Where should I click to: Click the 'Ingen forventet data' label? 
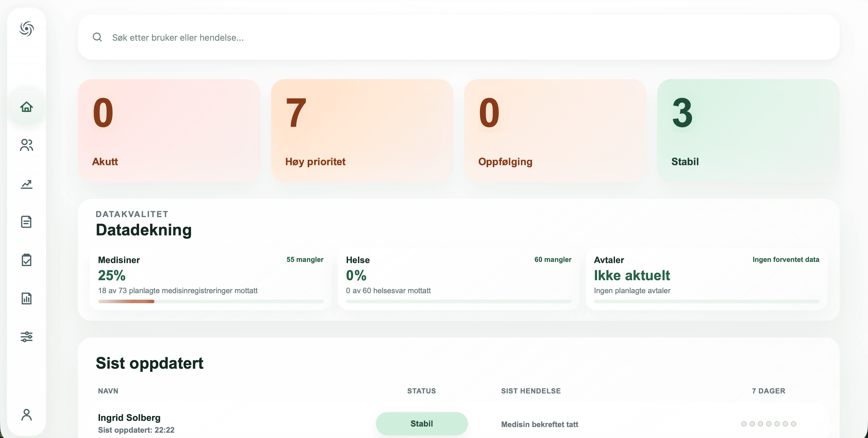coord(786,260)
